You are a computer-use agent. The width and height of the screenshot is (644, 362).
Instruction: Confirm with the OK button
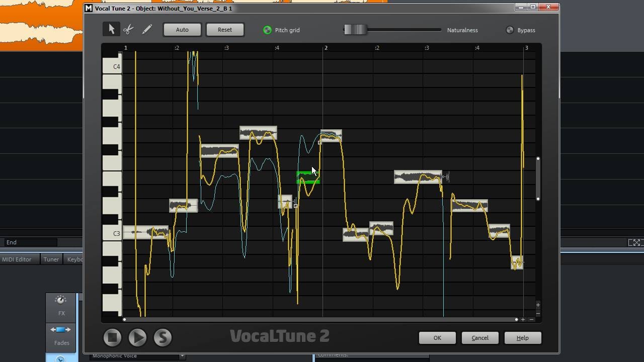pyautogui.click(x=437, y=338)
